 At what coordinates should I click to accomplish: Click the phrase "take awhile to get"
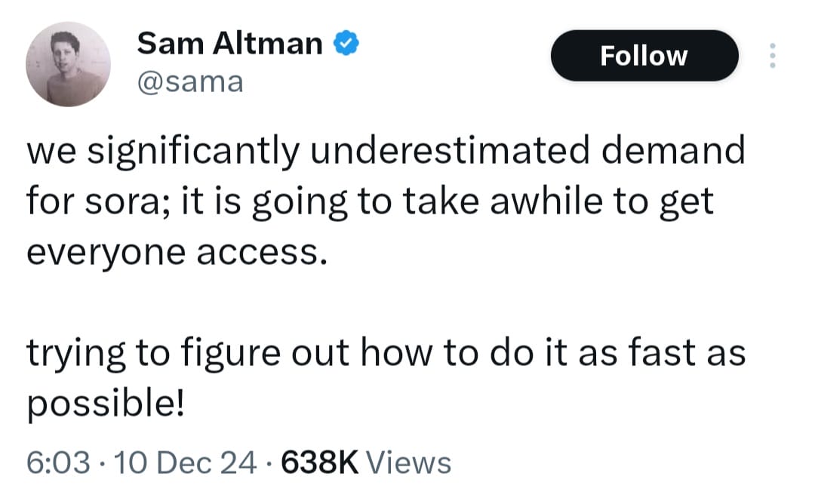[579, 202]
